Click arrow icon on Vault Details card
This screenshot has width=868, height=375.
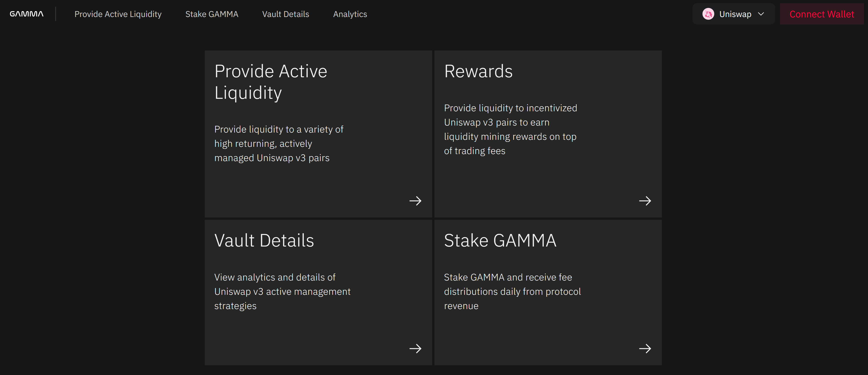tap(415, 348)
